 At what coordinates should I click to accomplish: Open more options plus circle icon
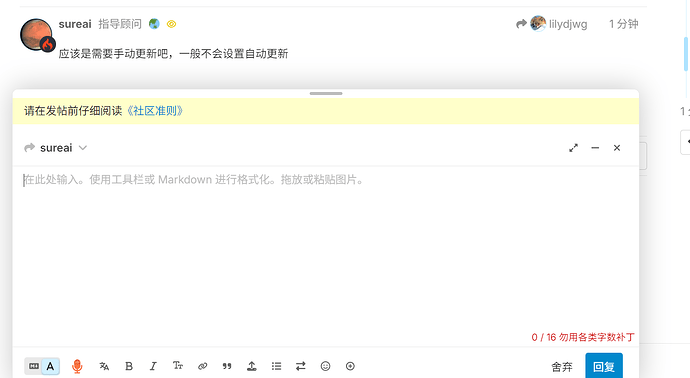pyautogui.click(x=350, y=366)
